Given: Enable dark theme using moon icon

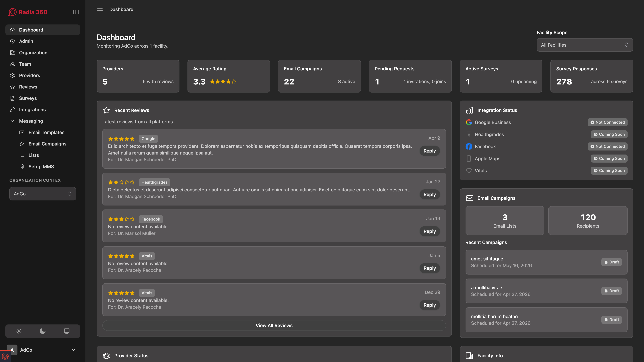Looking at the screenshot, I should click(42, 331).
